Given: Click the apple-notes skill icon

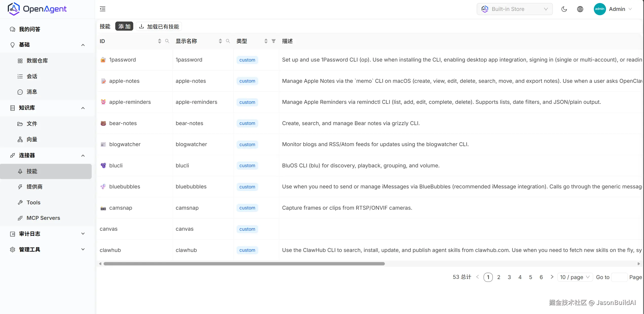Looking at the screenshot, I should point(103,81).
